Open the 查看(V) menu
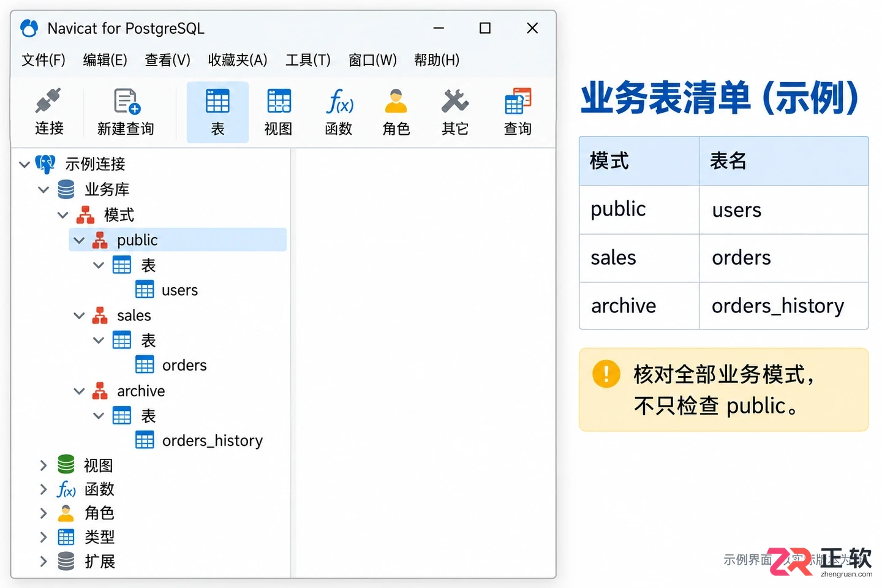 click(168, 60)
